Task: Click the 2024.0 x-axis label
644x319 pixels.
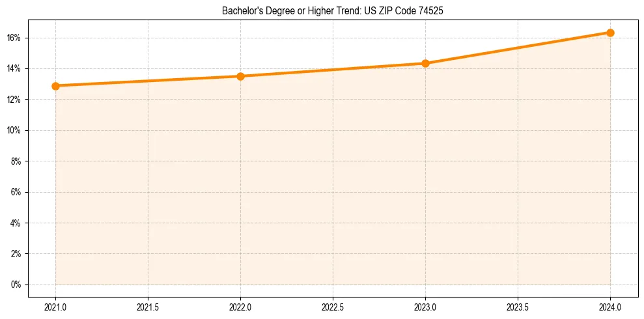Action: click(610, 307)
